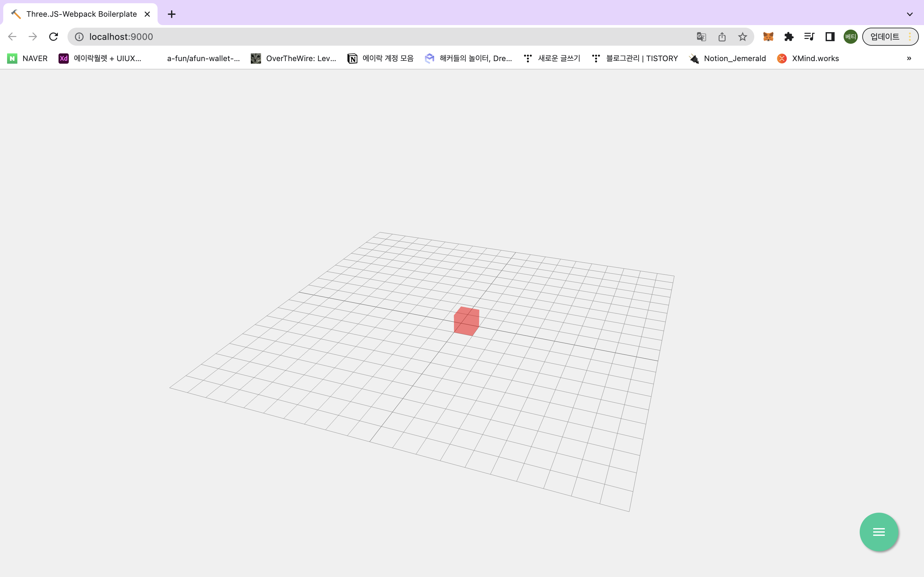The image size is (924, 577).
Task: Open the green hamburger menu button
Action: [879, 532]
